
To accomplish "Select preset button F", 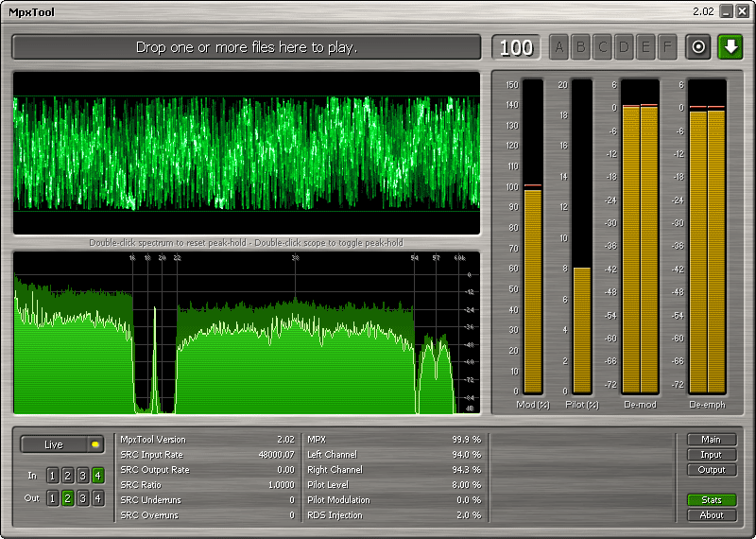I will coord(667,47).
